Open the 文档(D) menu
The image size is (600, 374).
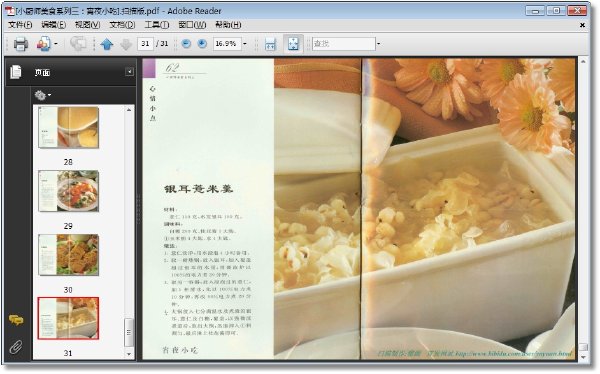pyautogui.click(x=122, y=25)
